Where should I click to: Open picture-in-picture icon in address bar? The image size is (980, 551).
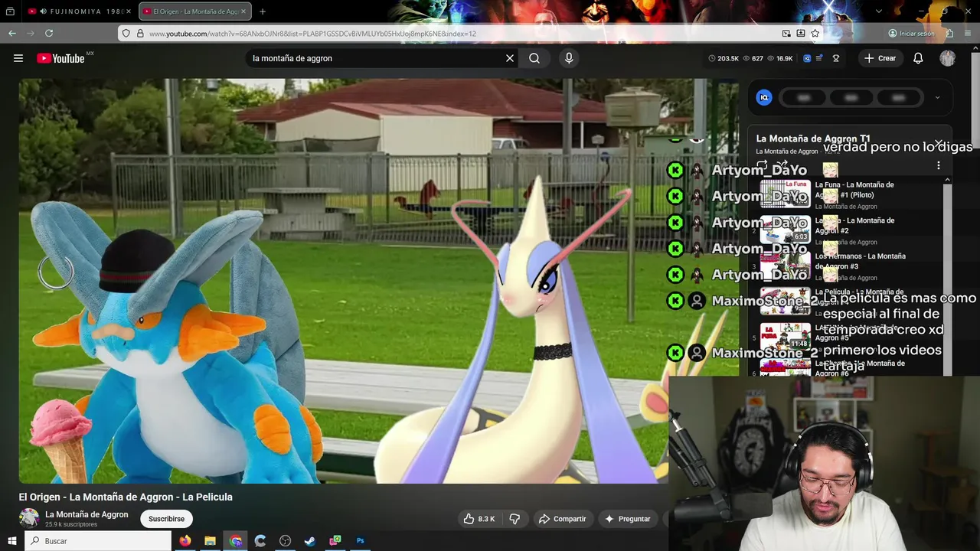coord(786,34)
